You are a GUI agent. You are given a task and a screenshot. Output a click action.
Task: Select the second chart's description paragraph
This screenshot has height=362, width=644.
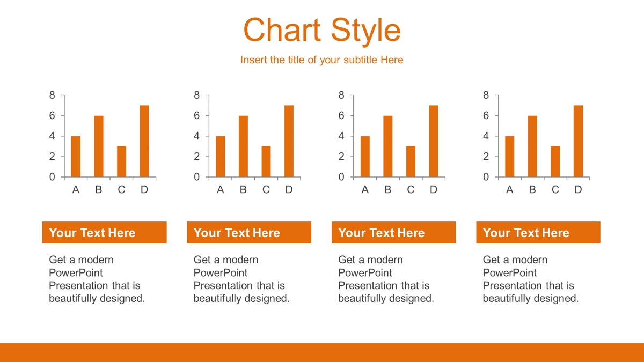click(x=241, y=279)
